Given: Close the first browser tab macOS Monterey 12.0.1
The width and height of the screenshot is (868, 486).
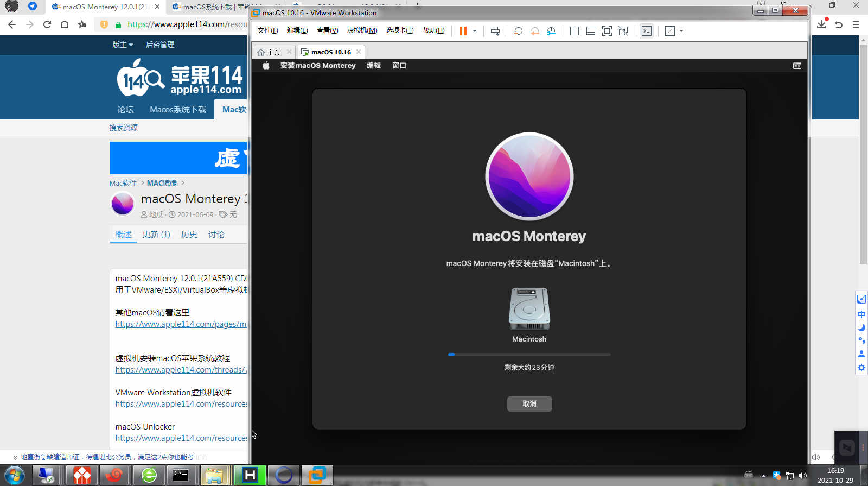Looking at the screenshot, I should (x=157, y=7).
